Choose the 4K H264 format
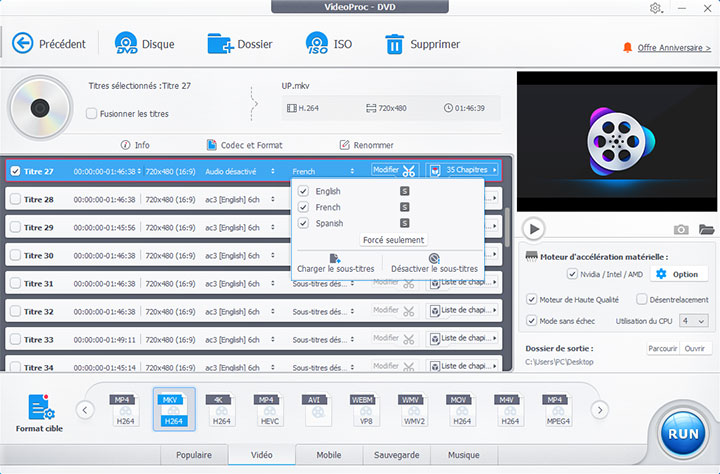This screenshot has height=474, width=720. [x=221, y=409]
